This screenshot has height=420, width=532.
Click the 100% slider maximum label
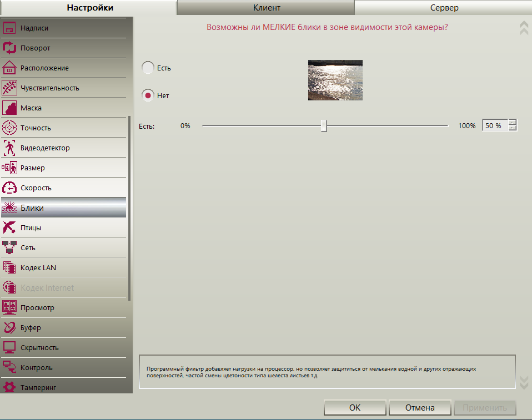point(467,126)
